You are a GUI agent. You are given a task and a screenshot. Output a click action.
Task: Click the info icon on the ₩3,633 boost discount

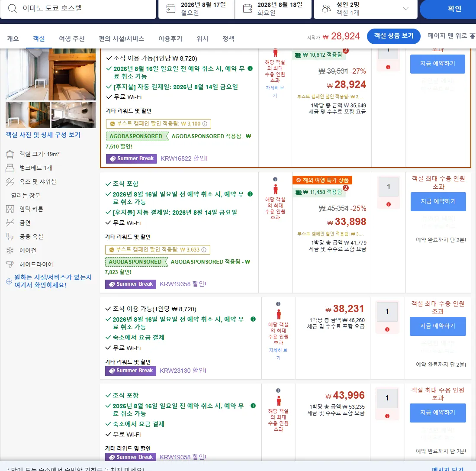[x=204, y=250]
